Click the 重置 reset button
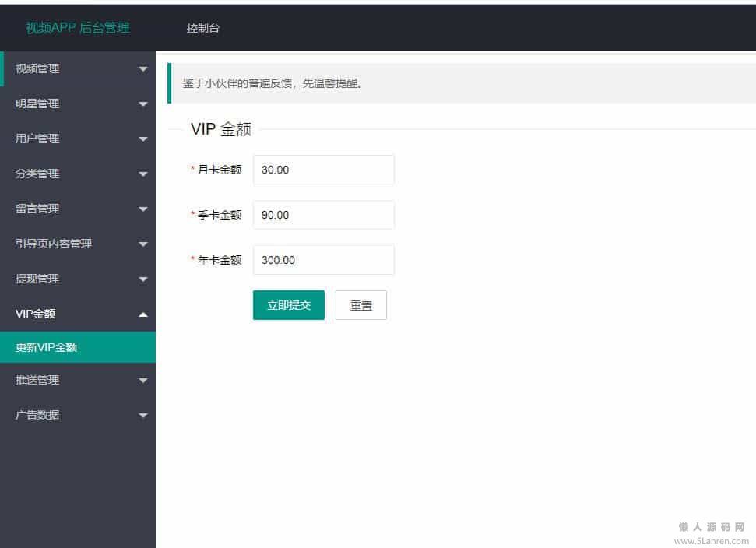 click(361, 305)
